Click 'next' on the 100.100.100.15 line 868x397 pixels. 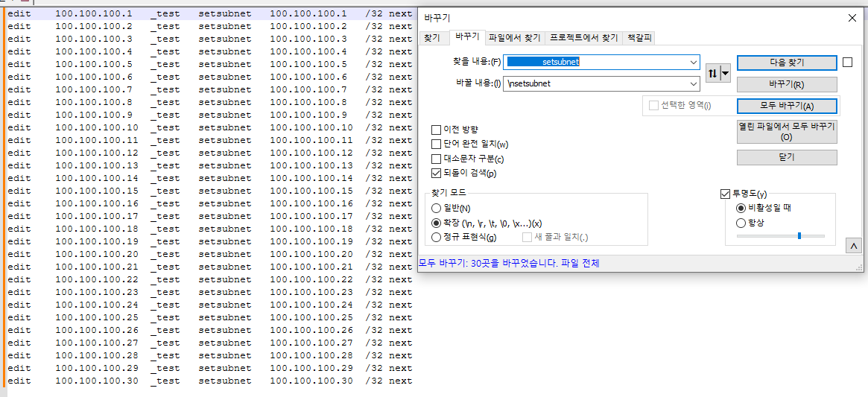pyautogui.click(x=400, y=191)
